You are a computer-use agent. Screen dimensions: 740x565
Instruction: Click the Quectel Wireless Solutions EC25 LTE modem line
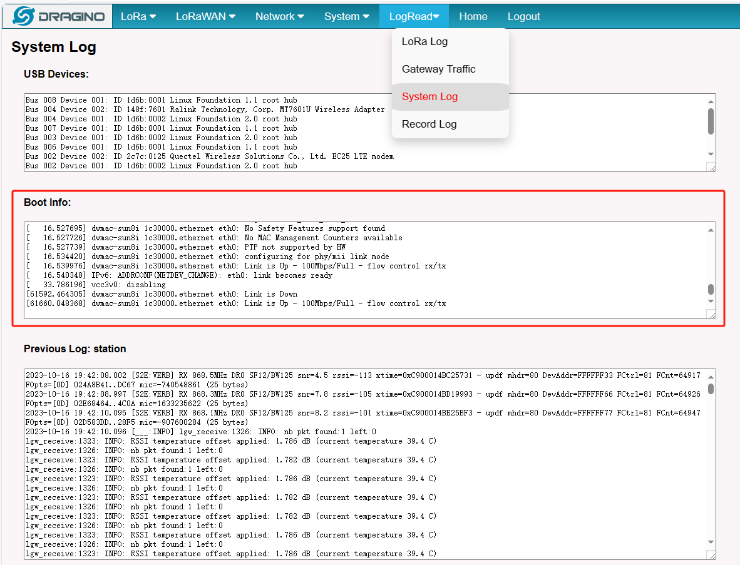tap(210, 156)
